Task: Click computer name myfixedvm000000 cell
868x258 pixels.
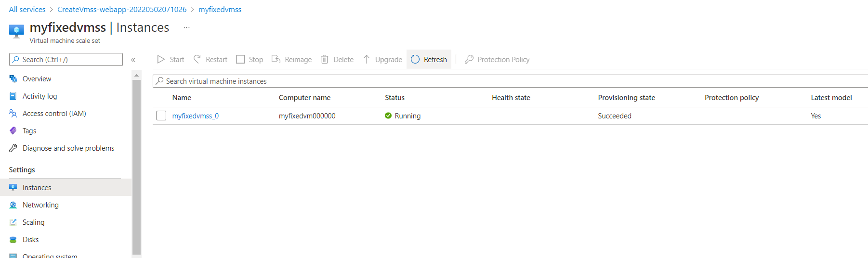Action: (307, 116)
